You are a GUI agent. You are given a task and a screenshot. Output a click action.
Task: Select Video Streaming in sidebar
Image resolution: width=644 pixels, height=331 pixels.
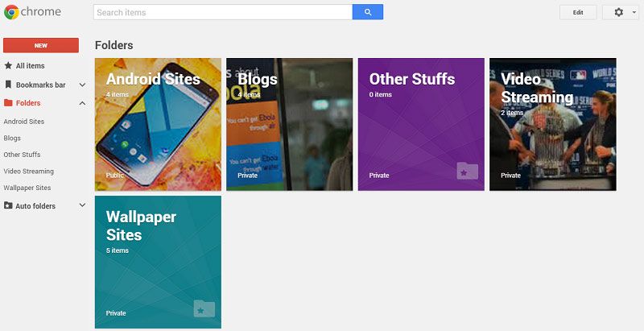(29, 172)
